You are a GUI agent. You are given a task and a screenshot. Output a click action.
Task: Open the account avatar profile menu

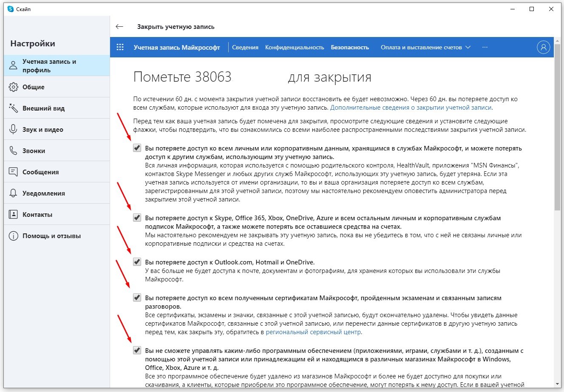point(543,47)
